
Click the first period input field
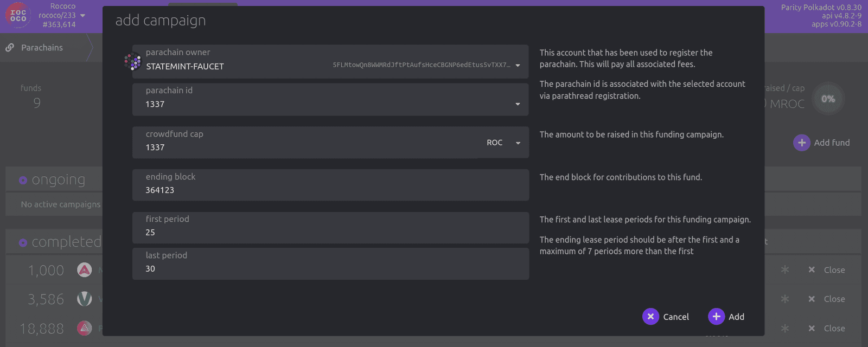[330, 233]
